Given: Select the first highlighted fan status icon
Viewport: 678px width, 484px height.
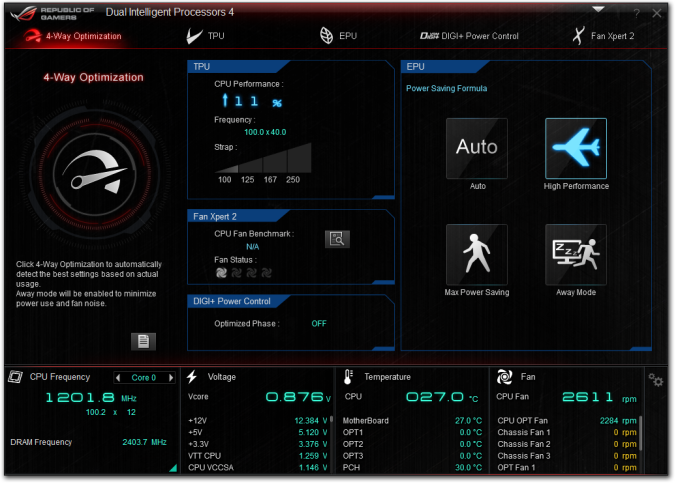Looking at the screenshot, I should pyautogui.click(x=221, y=273).
